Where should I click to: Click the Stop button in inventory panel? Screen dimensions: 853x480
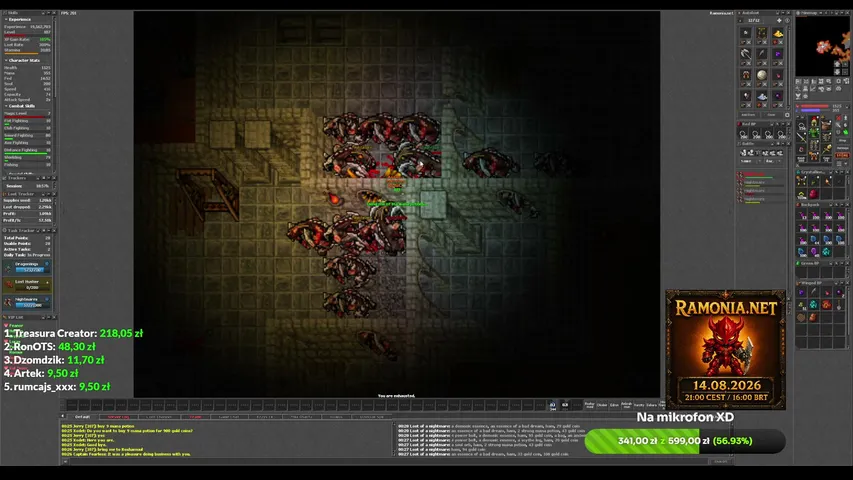(x=843, y=140)
